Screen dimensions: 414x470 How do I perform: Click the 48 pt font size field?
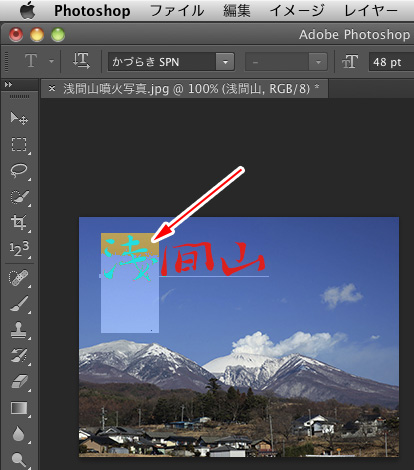391,62
